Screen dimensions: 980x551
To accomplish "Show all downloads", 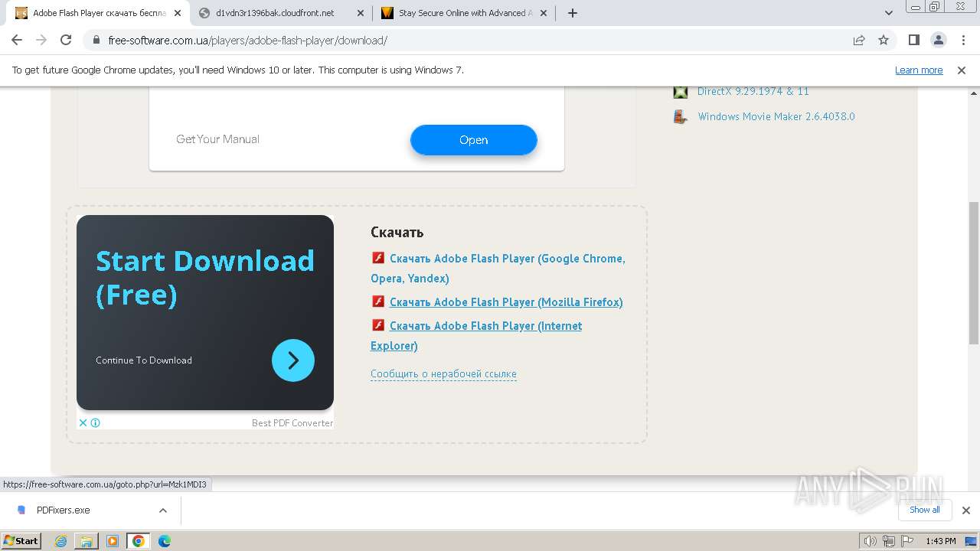I will (x=924, y=510).
